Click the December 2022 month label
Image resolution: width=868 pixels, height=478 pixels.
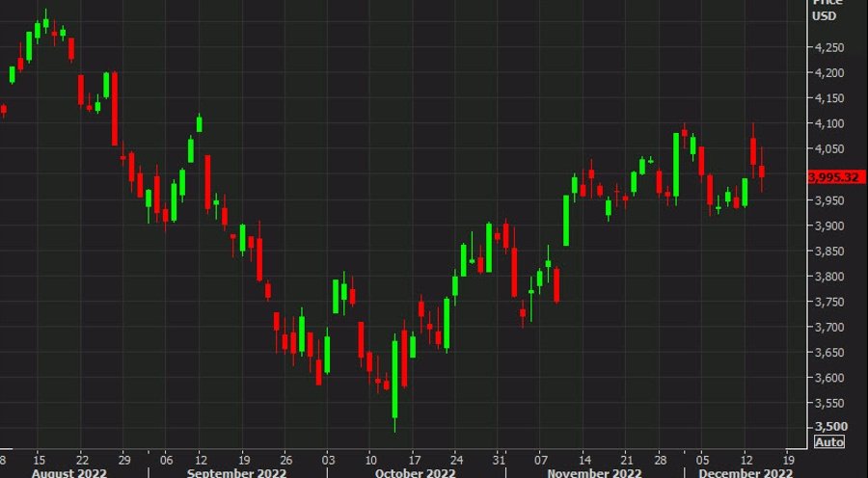click(x=746, y=473)
